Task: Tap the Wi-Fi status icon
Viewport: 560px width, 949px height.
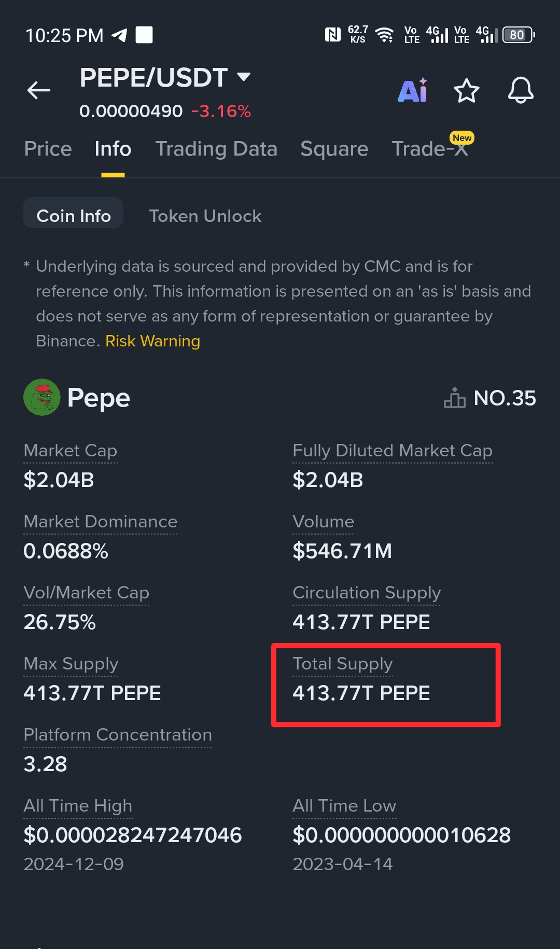Action: tap(384, 35)
